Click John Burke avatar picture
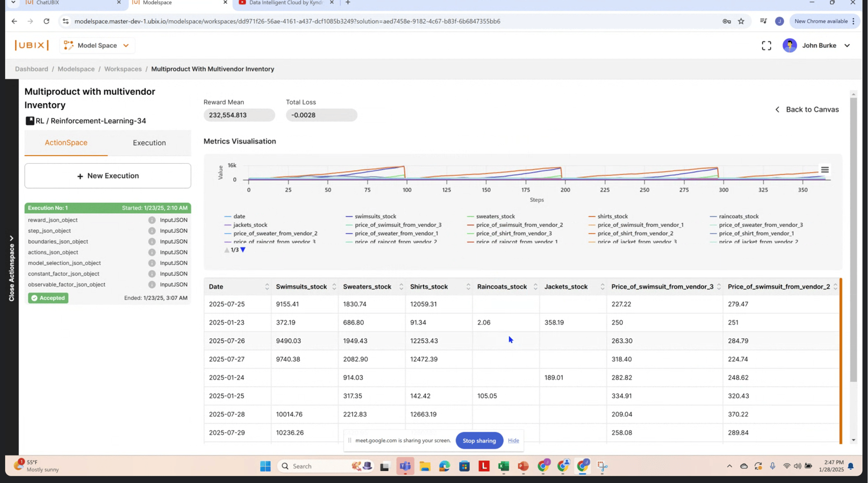 tap(789, 45)
